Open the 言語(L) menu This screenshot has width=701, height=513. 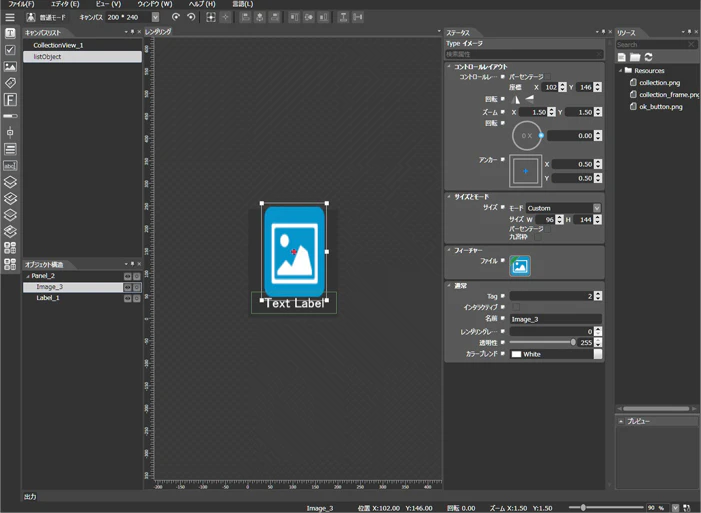tap(243, 4)
